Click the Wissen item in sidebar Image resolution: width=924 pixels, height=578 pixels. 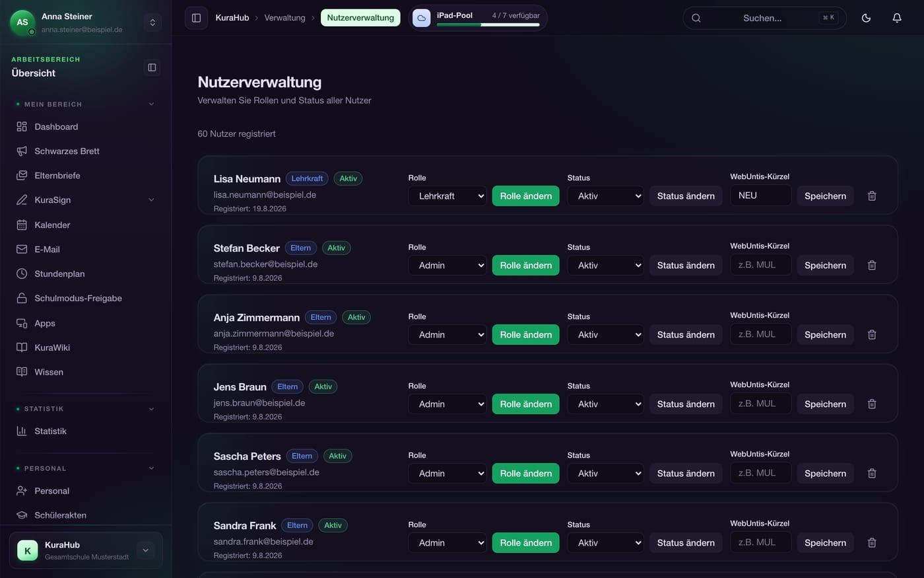tap(86, 372)
